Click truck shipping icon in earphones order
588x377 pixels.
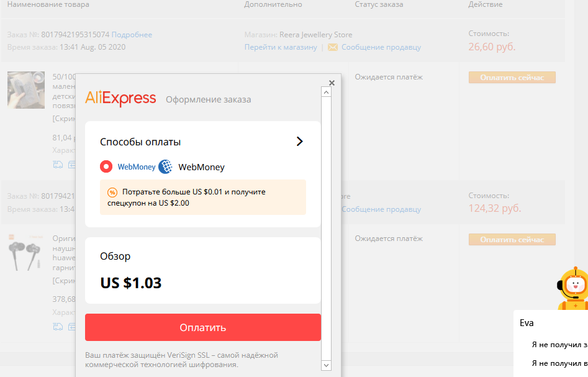(x=58, y=326)
